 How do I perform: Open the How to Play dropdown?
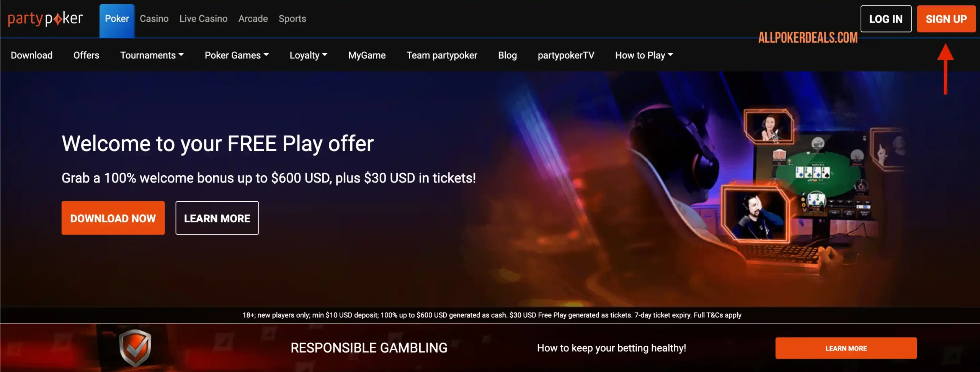tap(644, 55)
